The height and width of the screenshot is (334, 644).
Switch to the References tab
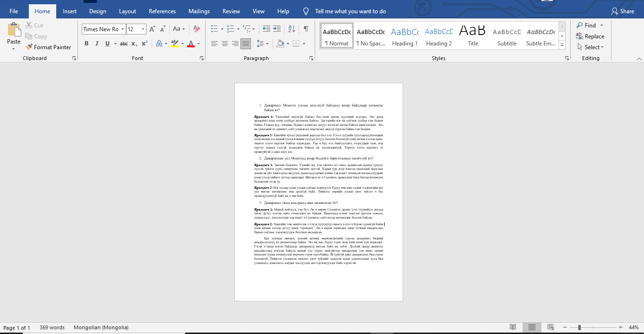point(162,11)
